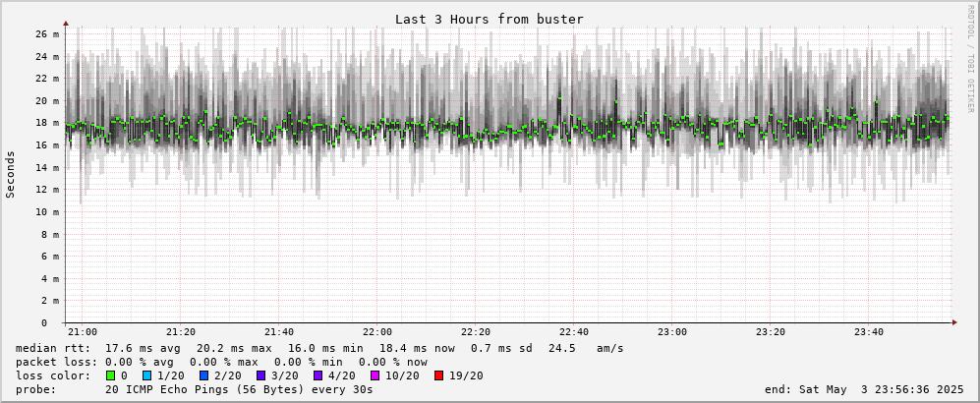Click the '16 m' y-axis value
This screenshot has width=980, height=403.
pyautogui.click(x=46, y=145)
